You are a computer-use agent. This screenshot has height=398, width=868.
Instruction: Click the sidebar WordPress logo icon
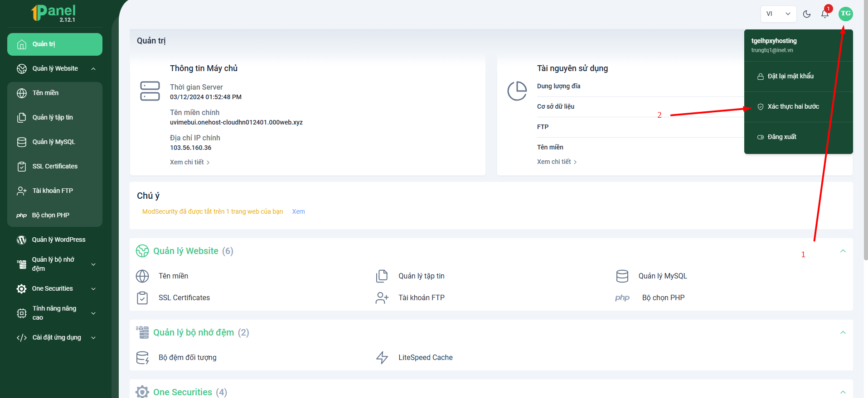tap(21, 240)
